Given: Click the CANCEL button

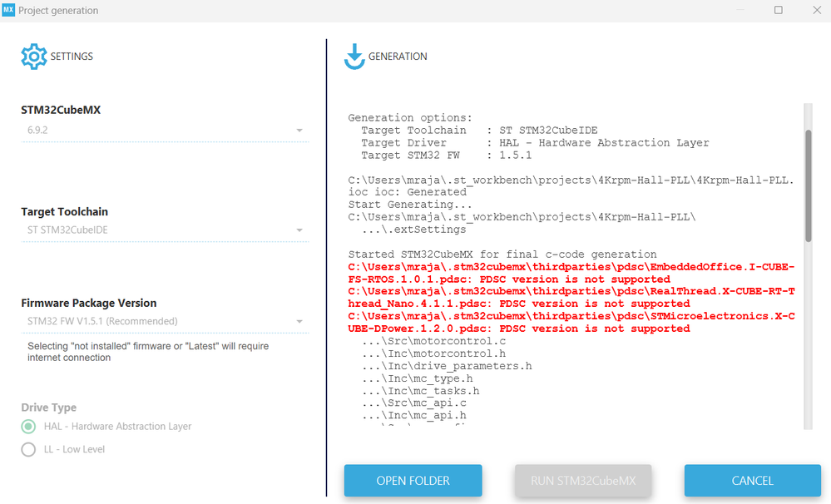Looking at the screenshot, I should [752, 481].
